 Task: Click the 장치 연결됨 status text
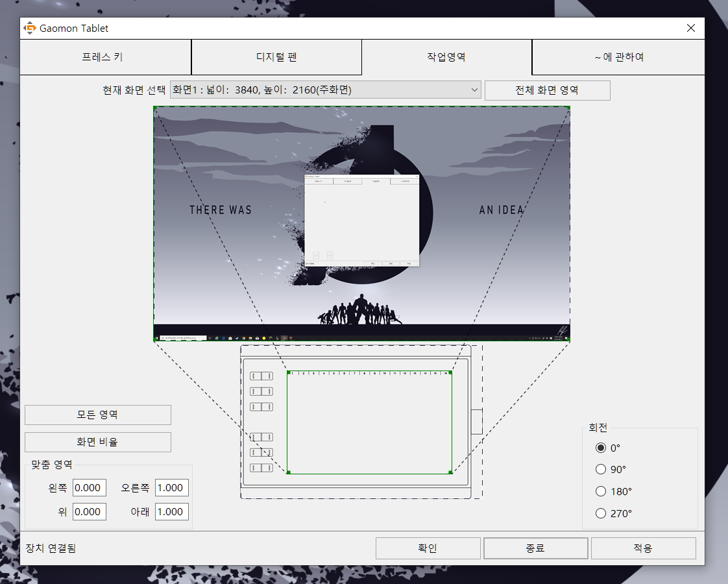[x=51, y=548]
